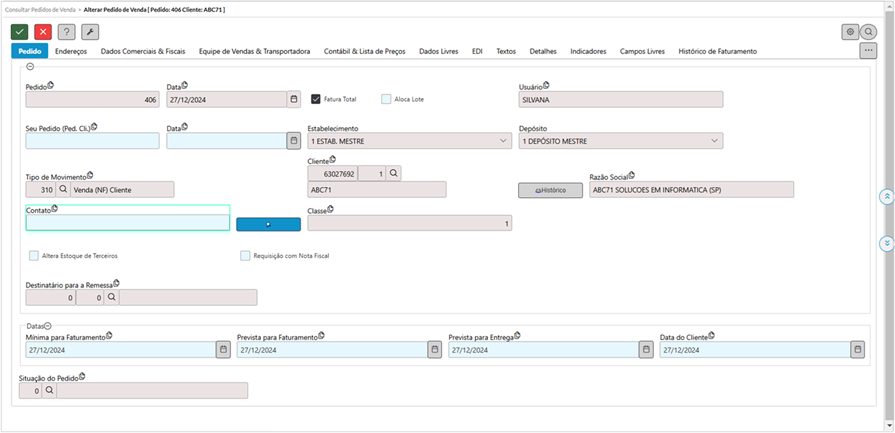Open help with the question mark icon
The width and height of the screenshot is (895, 433).
pos(66,32)
